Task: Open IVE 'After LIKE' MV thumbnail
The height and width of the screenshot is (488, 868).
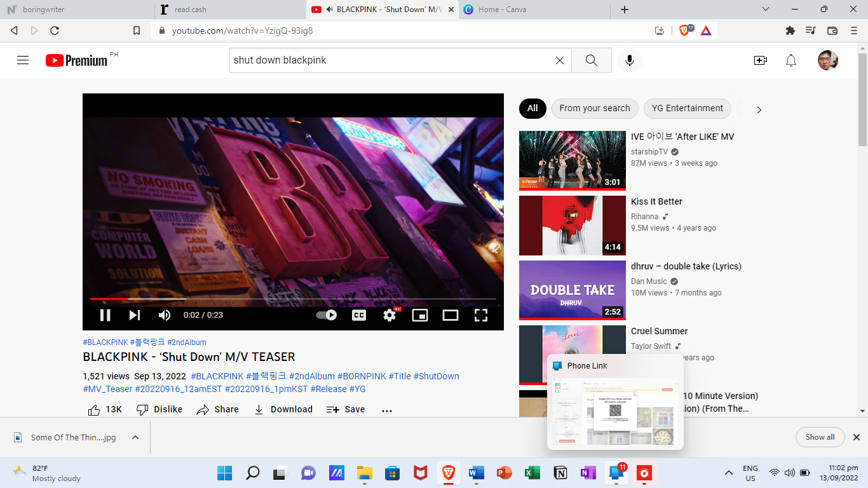Action: click(x=573, y=160)
